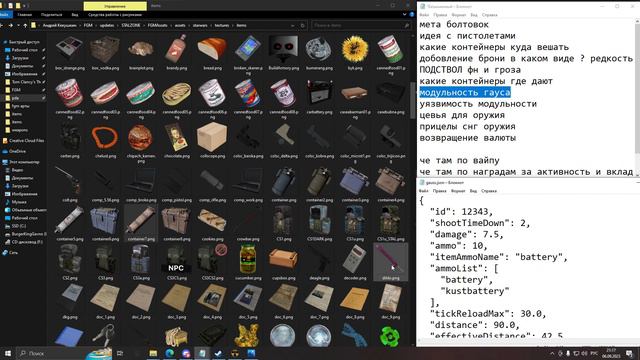Select the cucumber.png jar icon

click(248, 260)
